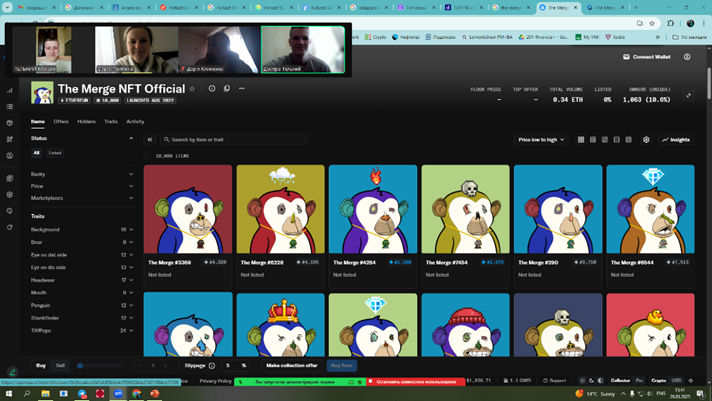Open Windows Start menu
712x401 pixels.
click(x=9, y=394)
